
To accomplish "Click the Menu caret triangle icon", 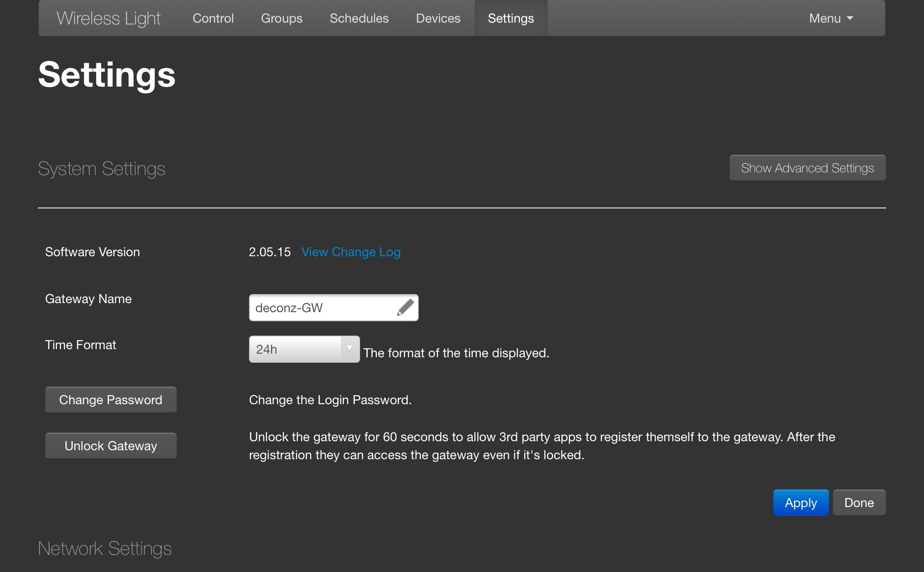I will click(x=850, y=18).
